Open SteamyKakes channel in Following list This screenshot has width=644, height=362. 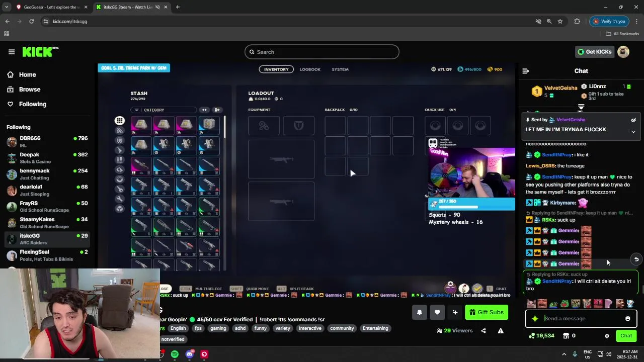coord(47,223)
